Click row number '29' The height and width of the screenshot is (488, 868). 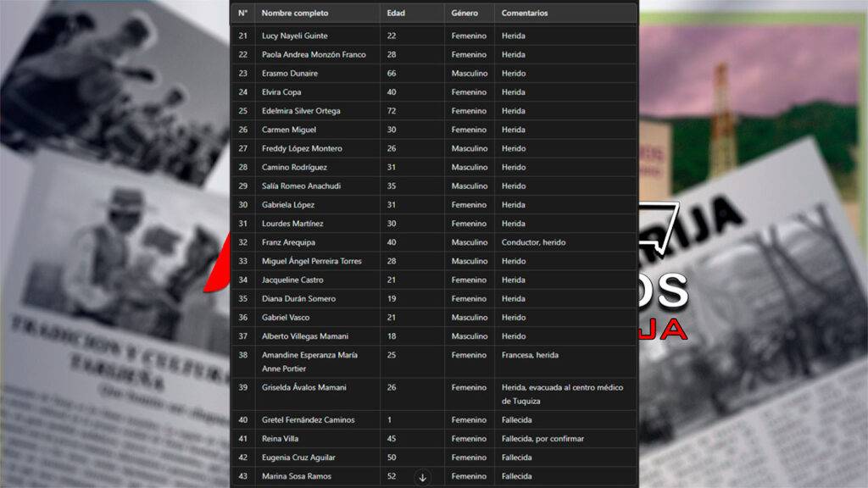tap(243, 186)
